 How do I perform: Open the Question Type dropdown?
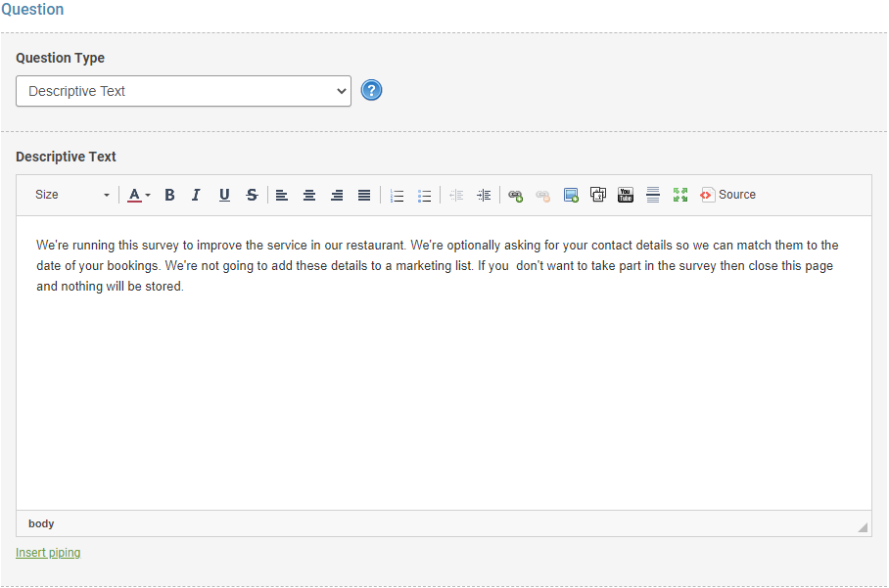pos(183,91)
